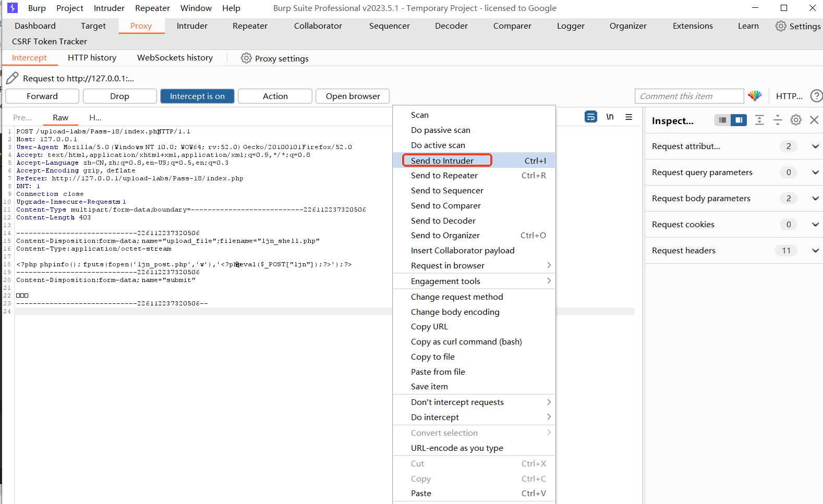Click the Burp Suite logo icon
823x504 pixels.
pyautogui.click(x=13, y=8)
